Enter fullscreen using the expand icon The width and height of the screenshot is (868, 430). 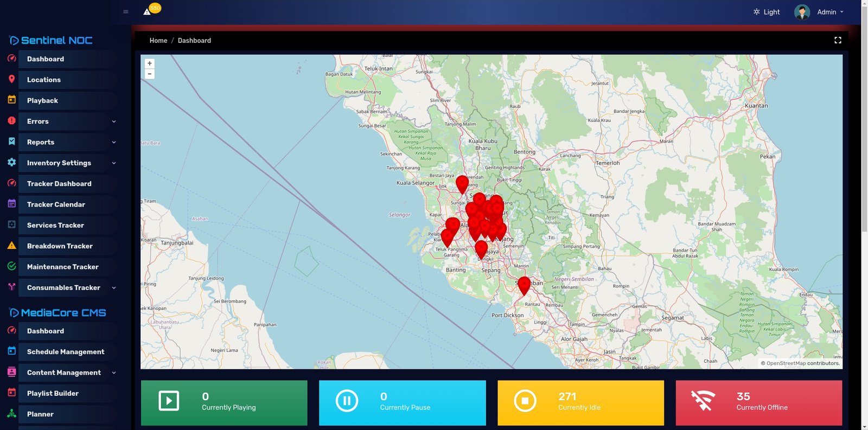(x=838, y=40)
